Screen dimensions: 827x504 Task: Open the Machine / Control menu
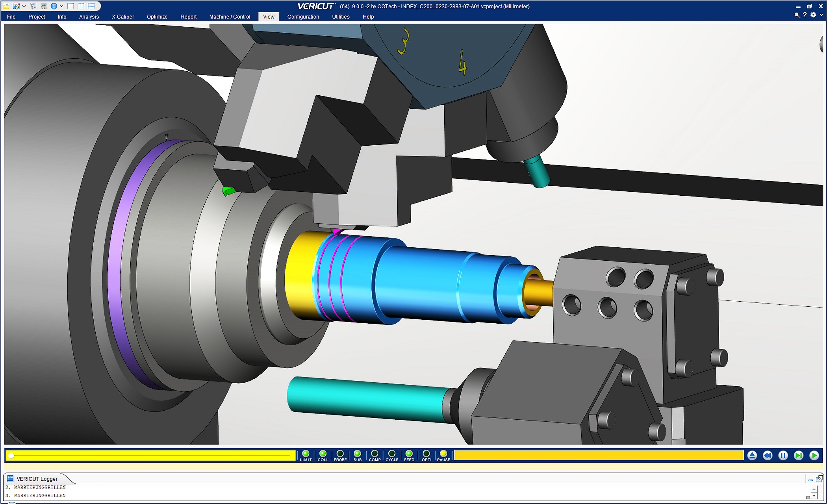(x=230, y=17)
